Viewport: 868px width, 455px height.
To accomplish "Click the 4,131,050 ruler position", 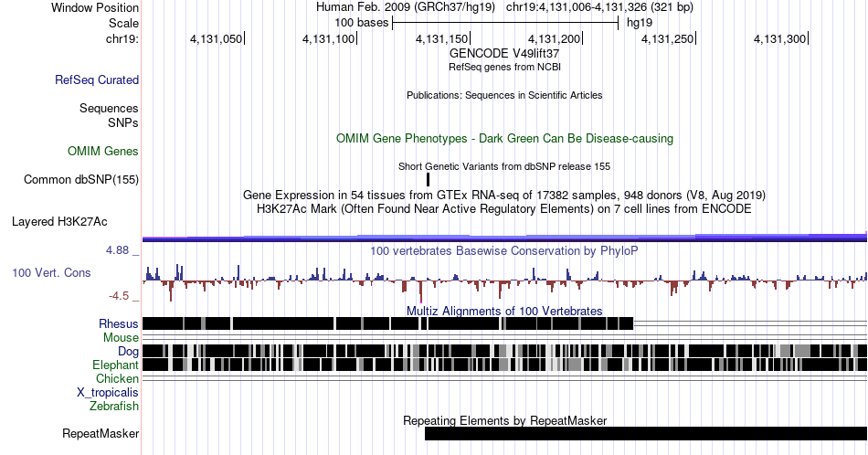I will pyautogui.click(x=217, y=38).
